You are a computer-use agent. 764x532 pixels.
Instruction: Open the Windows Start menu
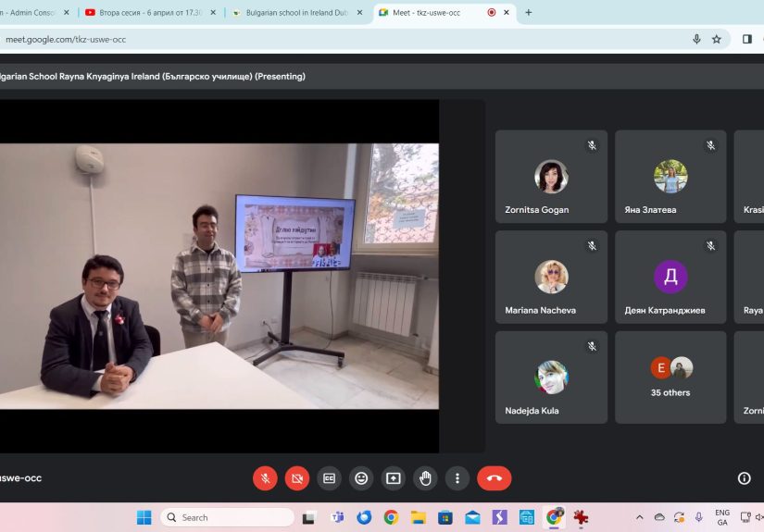[x=144, y=517]
